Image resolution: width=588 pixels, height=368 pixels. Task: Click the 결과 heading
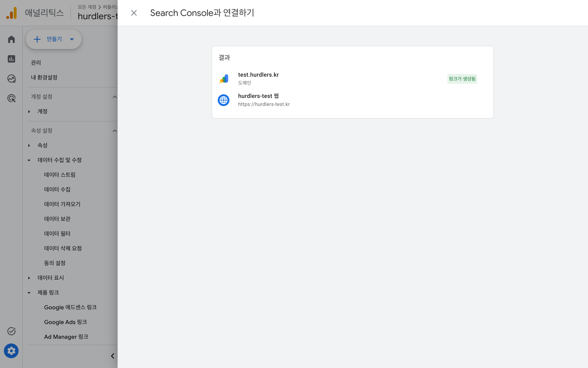coord(224,58)
